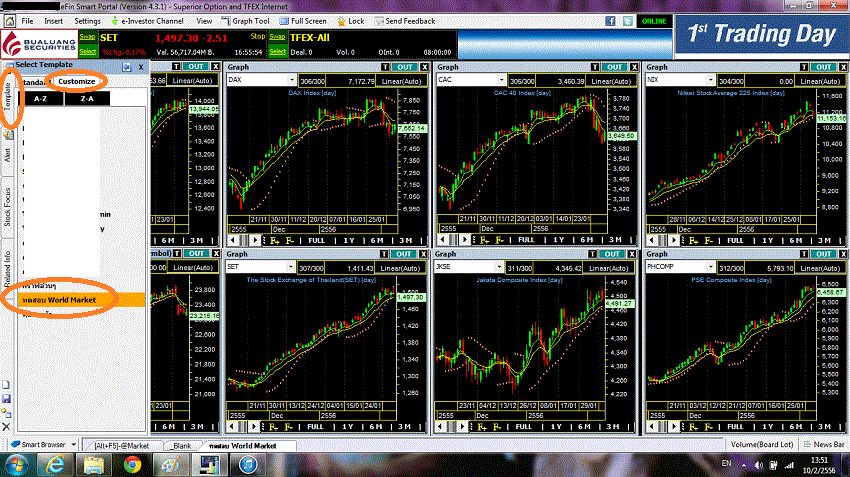Step DAX graph back with left arrow
Image resolution: width=850 pixels, height=477 pixels.
tap(233, 240)
